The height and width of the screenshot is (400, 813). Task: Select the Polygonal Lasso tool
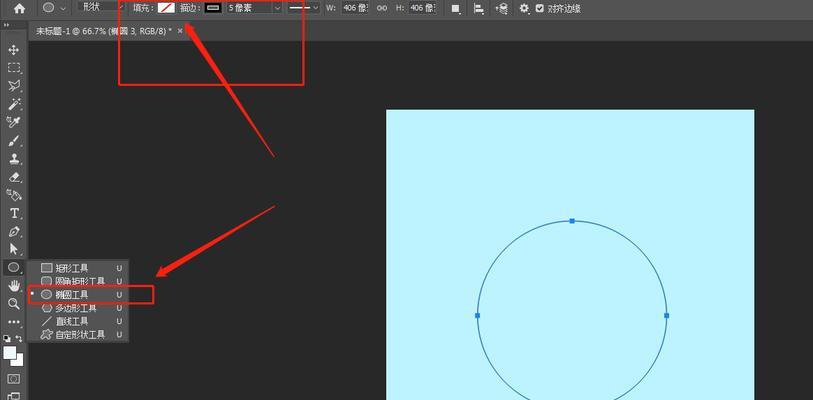pos(14,86)
